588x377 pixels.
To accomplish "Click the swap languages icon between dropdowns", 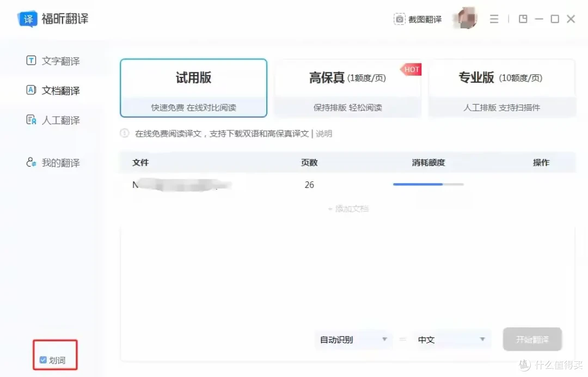I will [403, 339].
